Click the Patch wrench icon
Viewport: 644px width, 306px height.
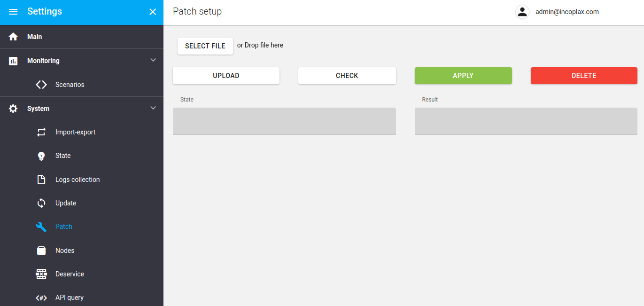pyautogui.click(x=41, y=227)
